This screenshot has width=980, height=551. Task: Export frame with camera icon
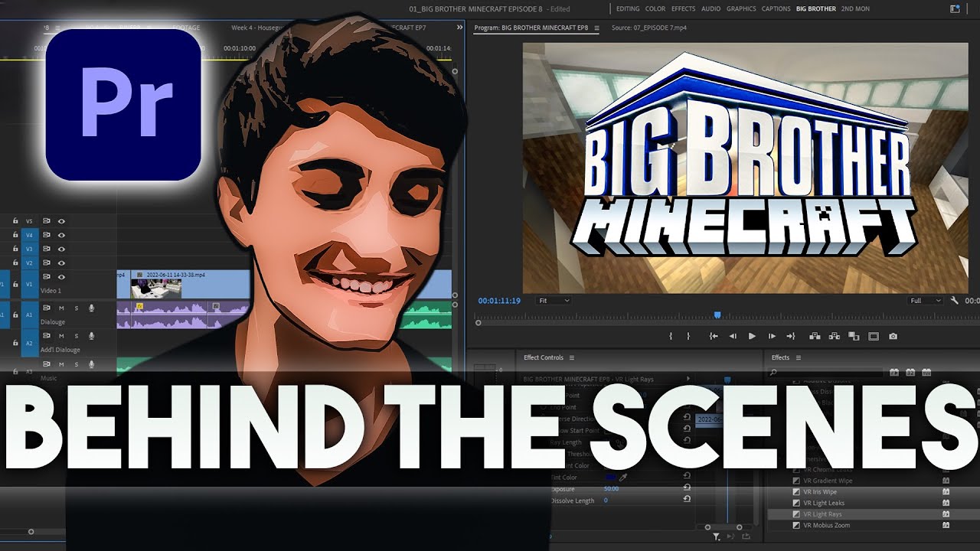[x=893, y=336]
